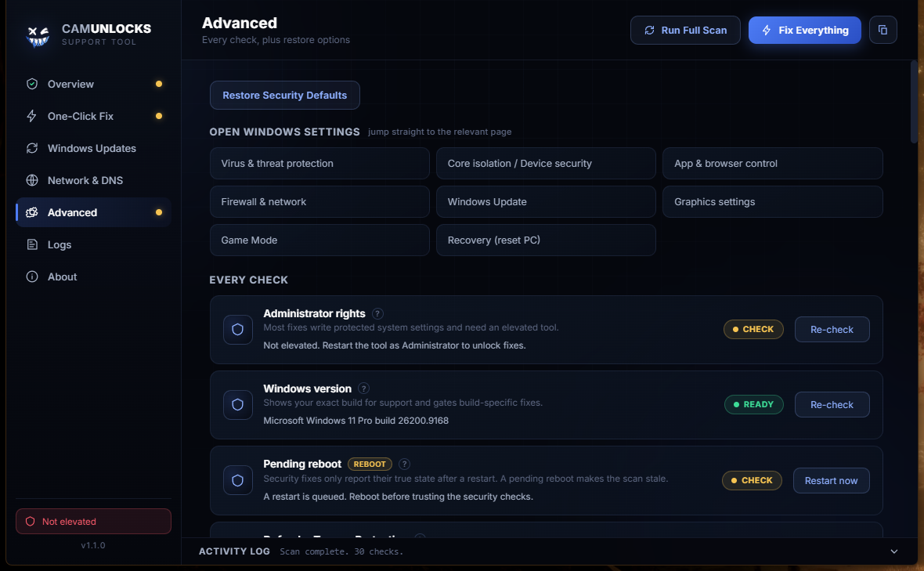
Task: Click the copy report icon button
Action: [x=882, y=30]
